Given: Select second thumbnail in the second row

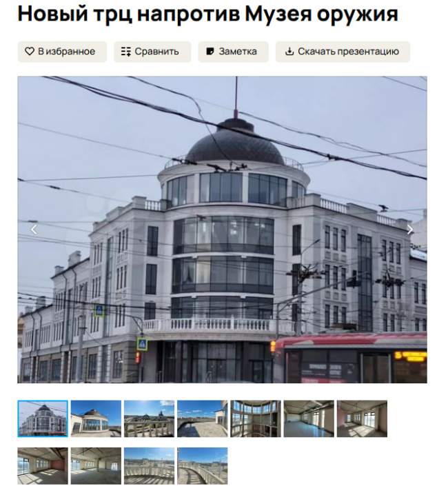Looking at the screenshot, I should [x=96, y=466].
